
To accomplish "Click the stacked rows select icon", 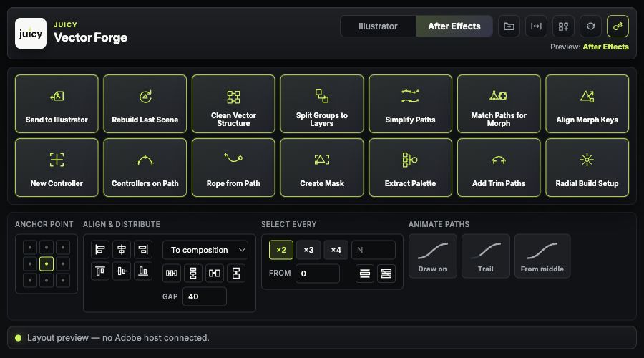I will pos(365,274).
